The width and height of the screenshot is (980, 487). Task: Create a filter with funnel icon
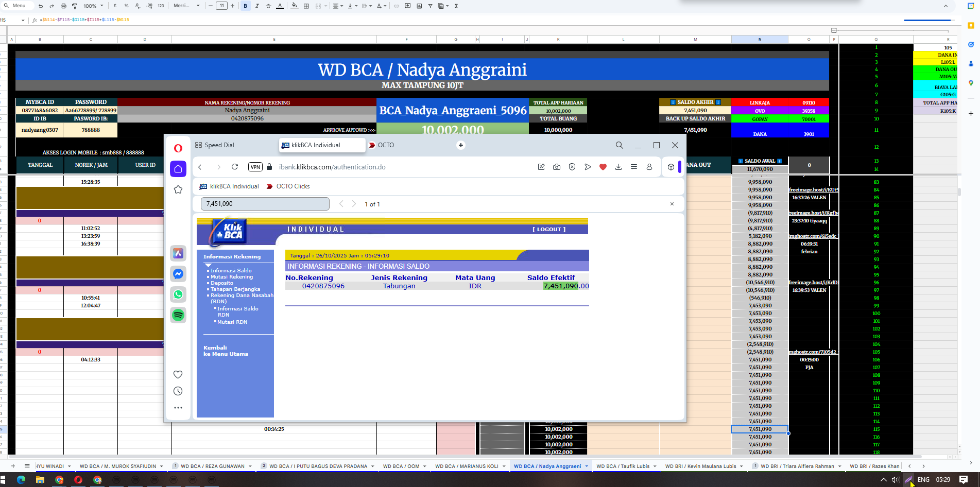point(430,6)
